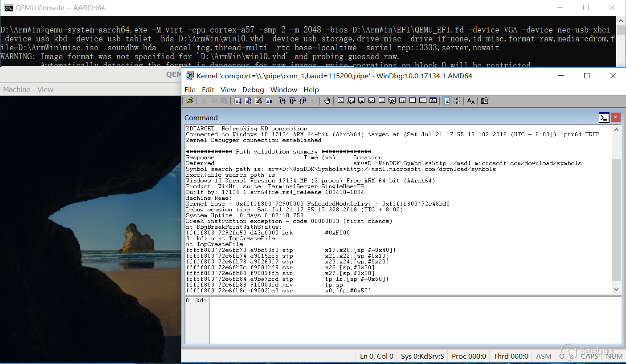Click the ASM status bar indicator
This screenshot has height=364, width=626.
pyautogui.click(x=544, y=356)
